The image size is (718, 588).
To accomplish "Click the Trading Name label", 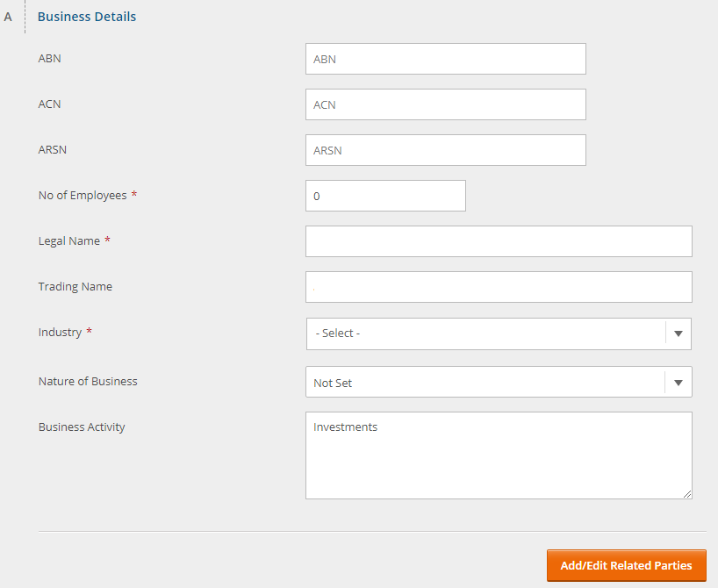I will coord(75,287).
